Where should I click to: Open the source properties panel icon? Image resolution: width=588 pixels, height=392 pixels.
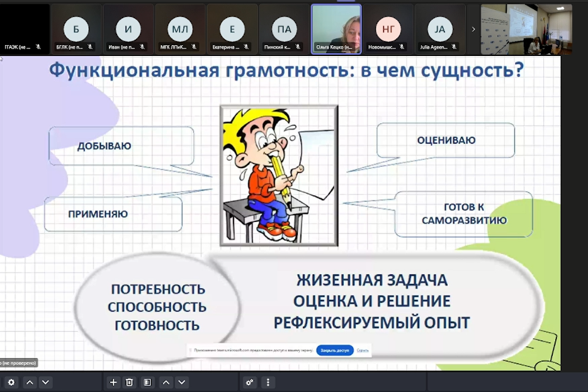tap(147, 382)
